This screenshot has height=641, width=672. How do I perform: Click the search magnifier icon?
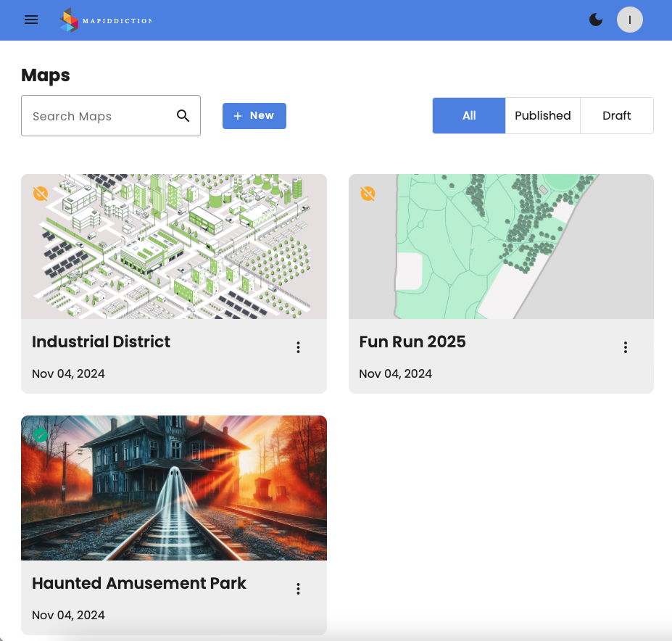[x=183, y=116]
